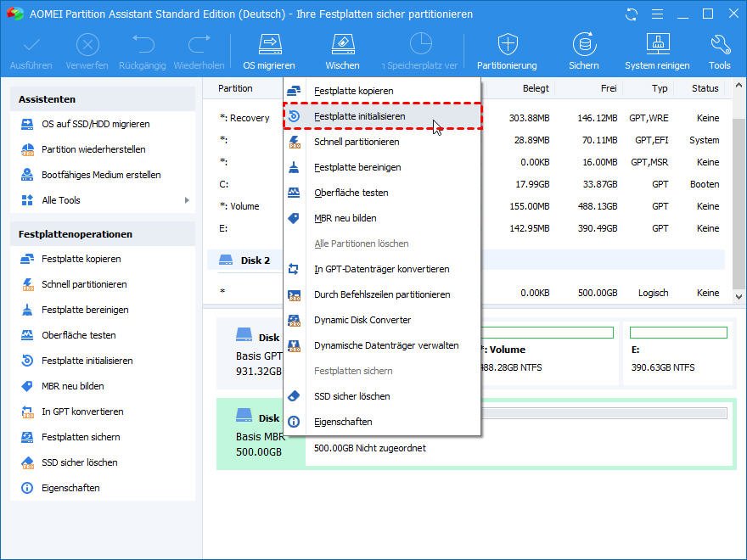Expand the Alle Tools submenu arrow
The image size is (747, 560).
tap(187, 200)
